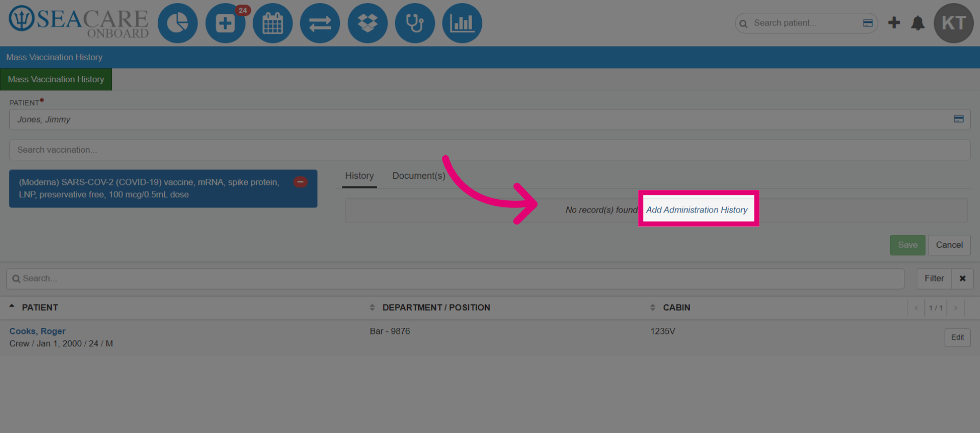Click the Search patient field
The height and width of the screenshot is (433, 980).
point(806,23)
